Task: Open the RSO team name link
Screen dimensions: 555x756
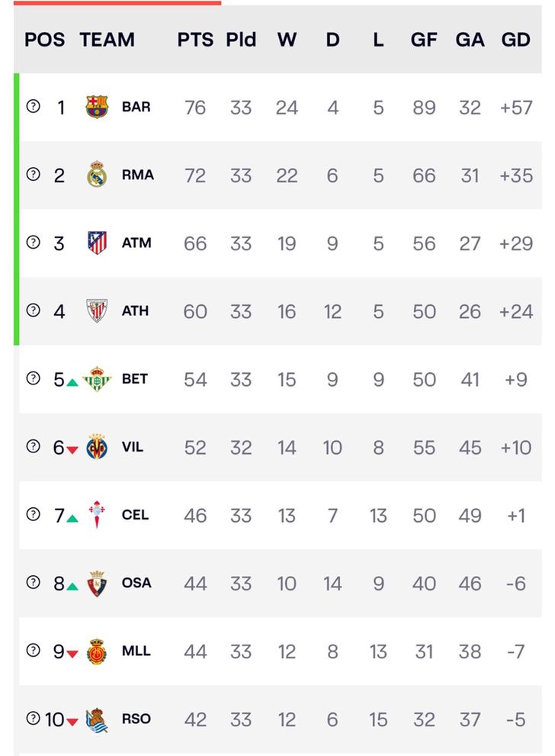Action: (x=136, y=719)
